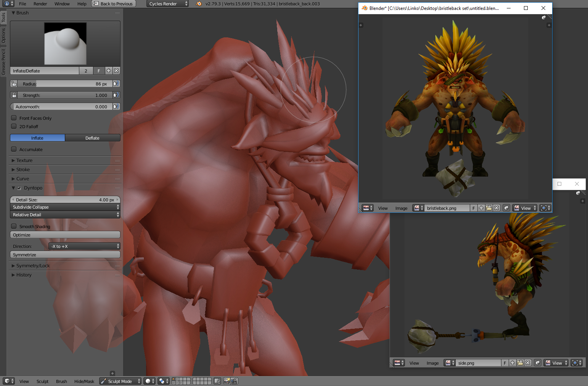
Task: Add a new brush with the plus icon
Action: click(109, 71)
